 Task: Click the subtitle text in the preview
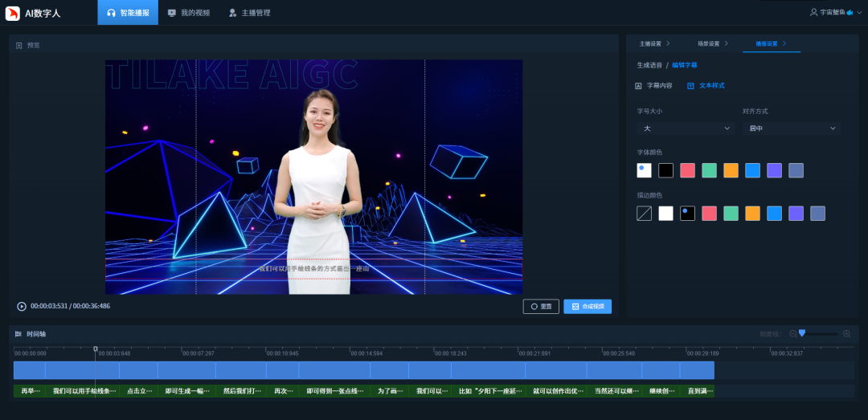tap(314, 269)
